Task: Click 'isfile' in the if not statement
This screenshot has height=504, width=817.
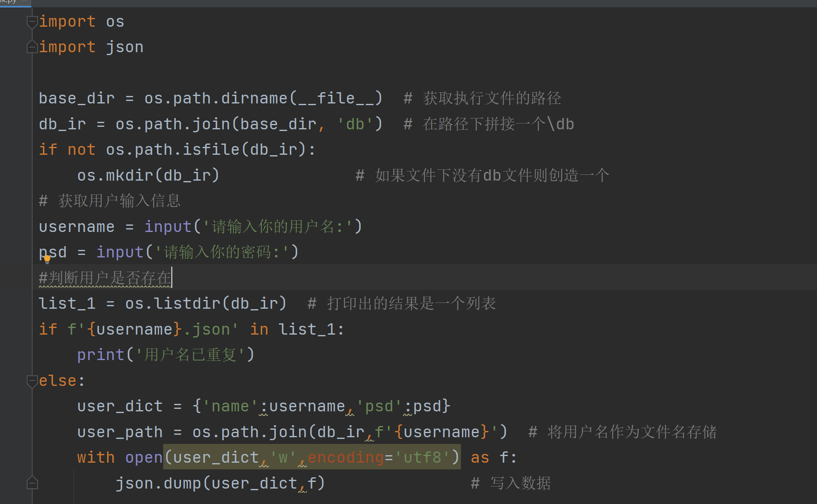Action: pyautogui.click(x=211, y=150)
